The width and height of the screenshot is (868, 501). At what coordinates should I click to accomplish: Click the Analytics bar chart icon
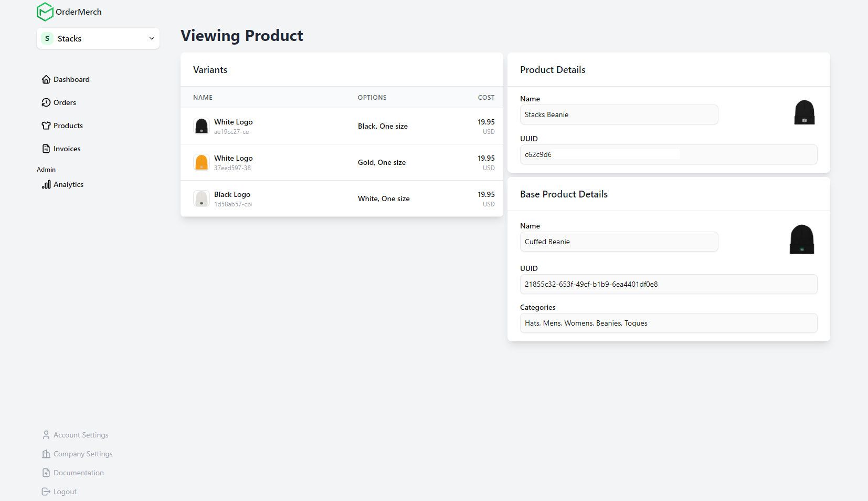click(46, 184)
